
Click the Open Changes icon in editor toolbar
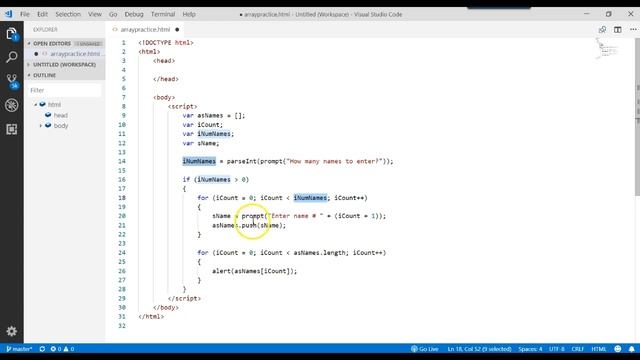point(602,30)
